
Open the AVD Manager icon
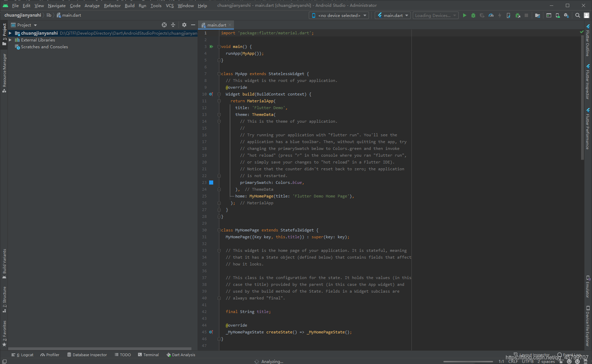pos(558,15)
